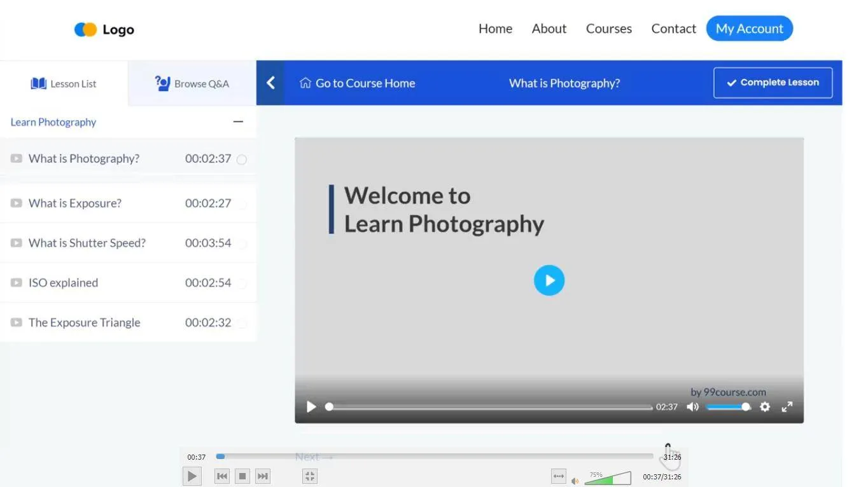Collapse sidebar with the left chevron
Screen dimensions: 868x487
click(x=270, y=83)
